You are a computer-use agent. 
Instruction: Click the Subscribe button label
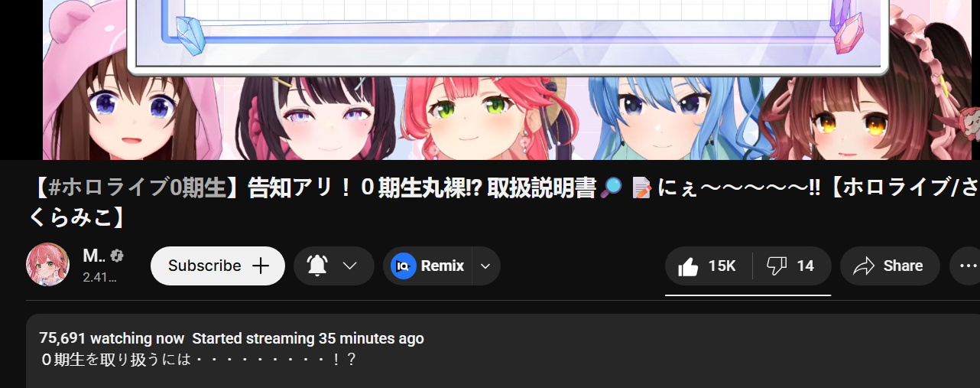tap(205, 266)
